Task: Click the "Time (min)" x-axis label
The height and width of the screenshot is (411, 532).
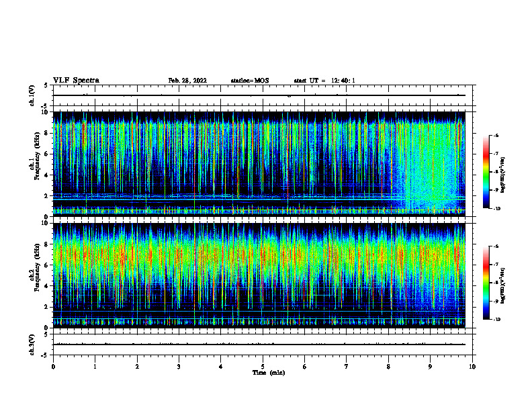Action: (269, 373)
